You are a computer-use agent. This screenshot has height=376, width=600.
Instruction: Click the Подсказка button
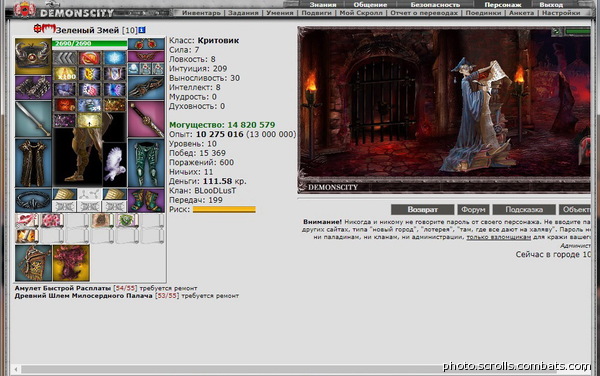[x=524, y=210]
